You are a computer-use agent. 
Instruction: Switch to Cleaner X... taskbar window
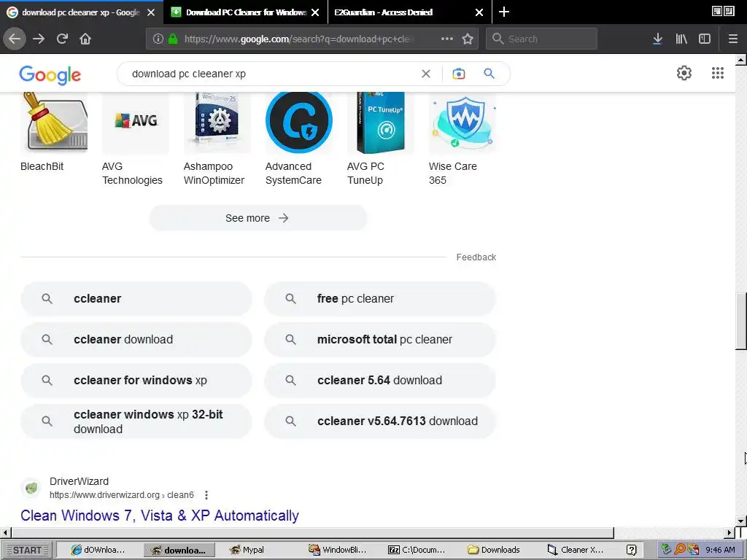pyautogui.click(x=576, y=550)
